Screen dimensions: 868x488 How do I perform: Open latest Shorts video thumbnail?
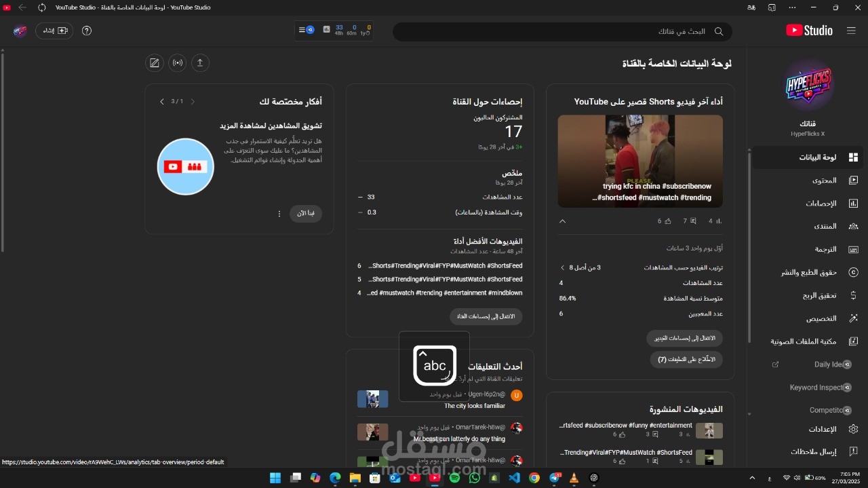click(x=640, y=161)
